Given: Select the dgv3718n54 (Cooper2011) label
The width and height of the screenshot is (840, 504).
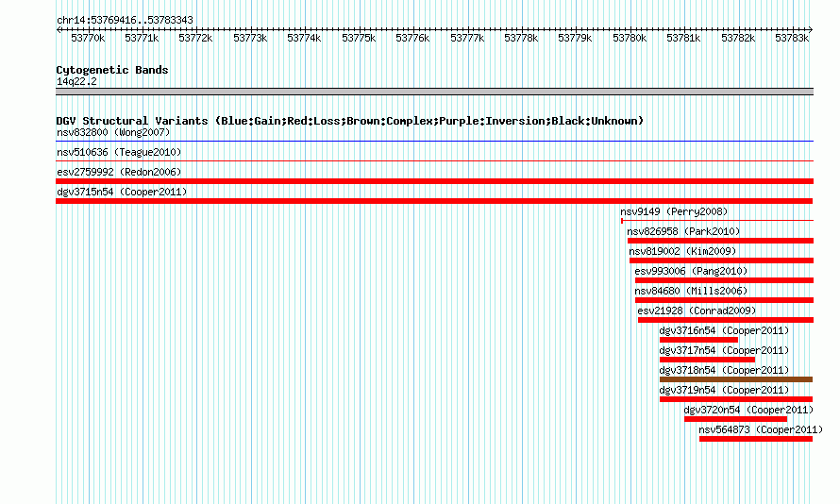Looking at the screenshot, I should (724, 370).
